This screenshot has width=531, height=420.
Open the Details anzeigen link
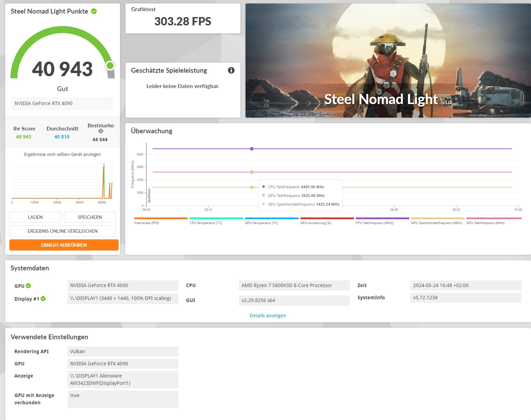pyautogui.click(x=268, y=316)
